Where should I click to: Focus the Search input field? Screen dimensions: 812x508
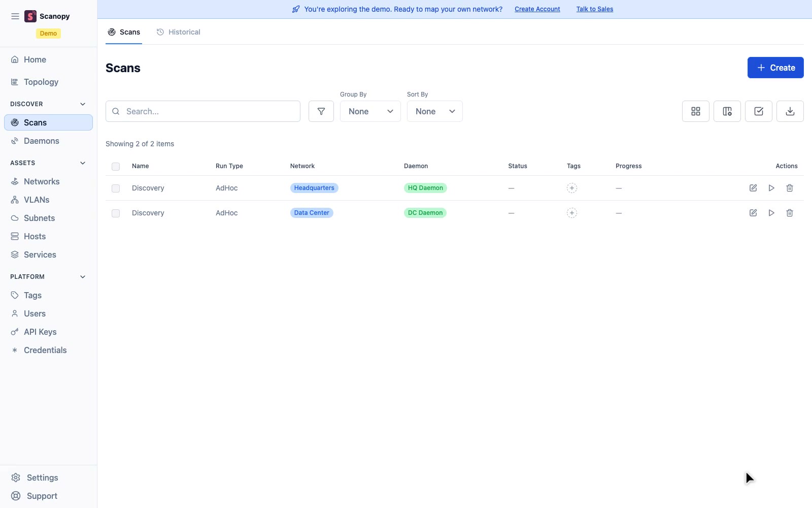[203, 111]
